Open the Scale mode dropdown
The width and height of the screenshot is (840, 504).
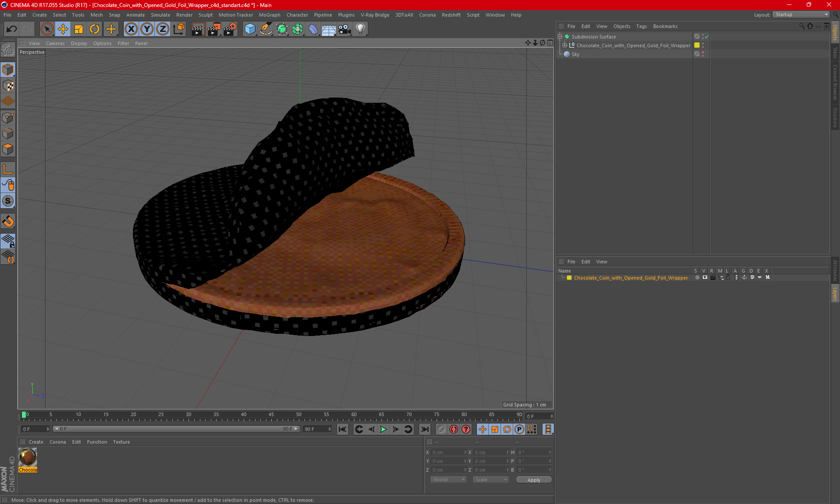[x=491, y=479]
